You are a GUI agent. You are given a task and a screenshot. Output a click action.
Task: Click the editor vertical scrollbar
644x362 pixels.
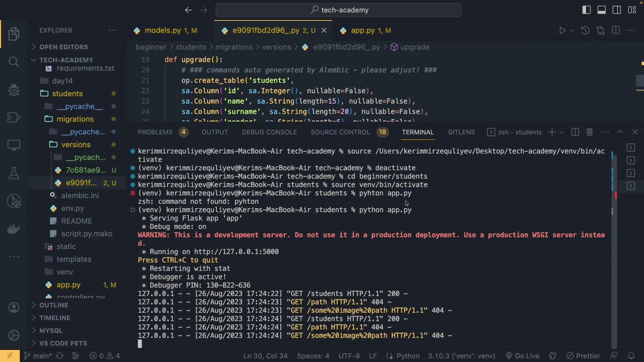pyautogui.click(x=640, y=80)
